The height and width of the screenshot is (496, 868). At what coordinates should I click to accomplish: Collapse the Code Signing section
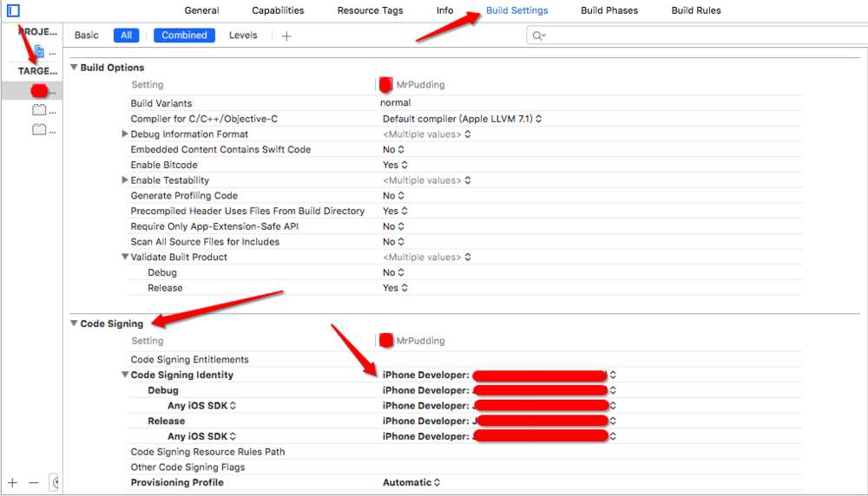[x=74, y=323]
